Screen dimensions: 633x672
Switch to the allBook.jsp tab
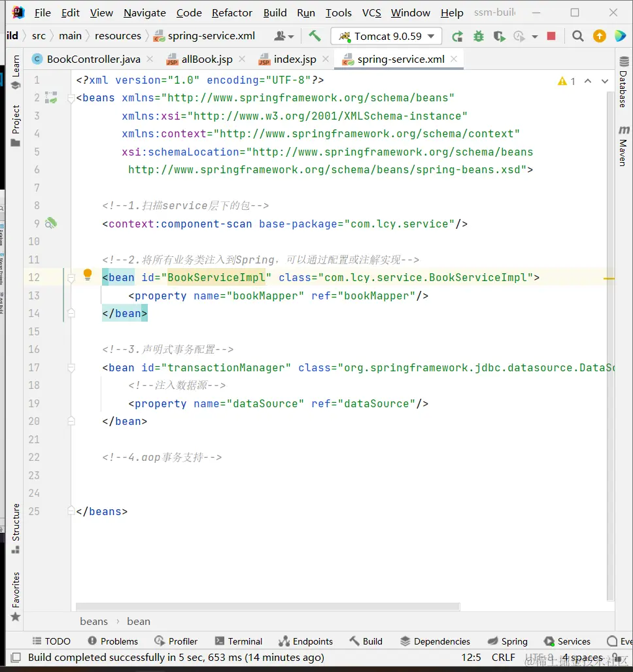[x=206, y=59]
